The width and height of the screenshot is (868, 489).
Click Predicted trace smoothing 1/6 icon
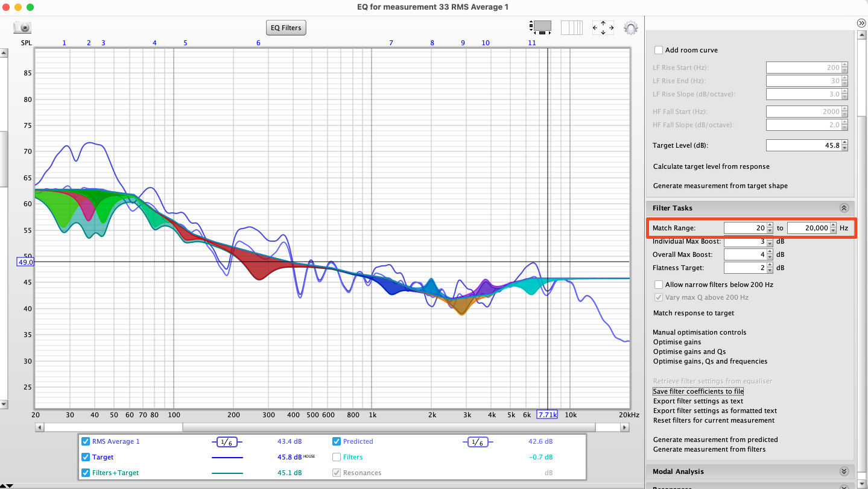pos(477,442)
